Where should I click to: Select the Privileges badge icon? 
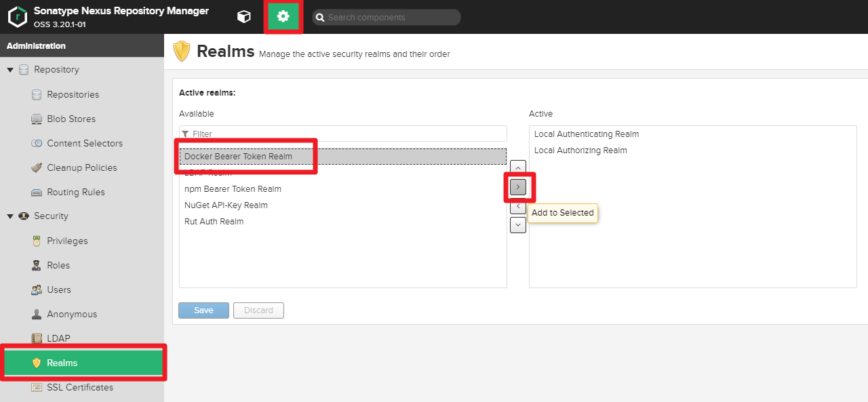[35, 241]
